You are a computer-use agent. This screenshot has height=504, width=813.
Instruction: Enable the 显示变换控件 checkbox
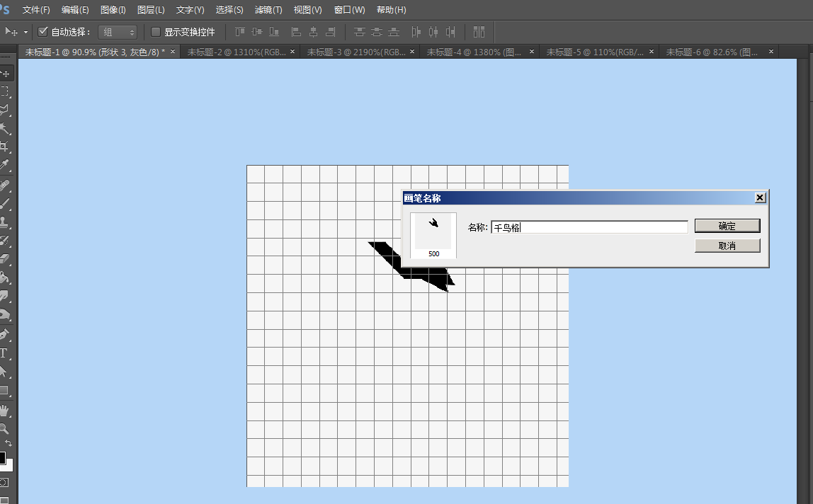[155, 32]
